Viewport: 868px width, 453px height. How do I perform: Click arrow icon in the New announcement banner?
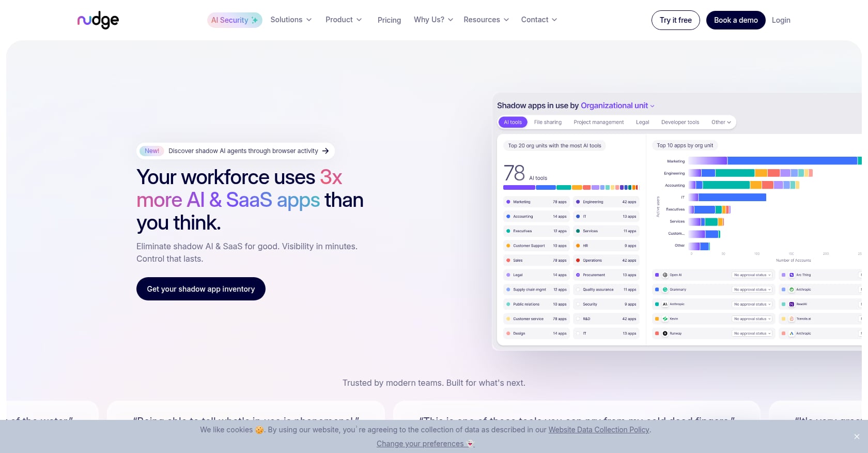click(326, 151)
